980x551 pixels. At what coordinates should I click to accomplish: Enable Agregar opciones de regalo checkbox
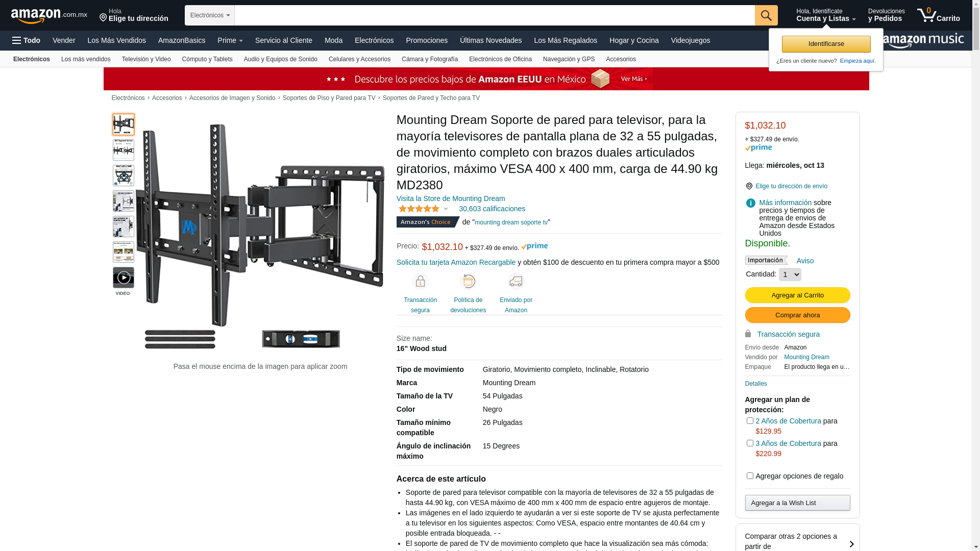[750, 476]
